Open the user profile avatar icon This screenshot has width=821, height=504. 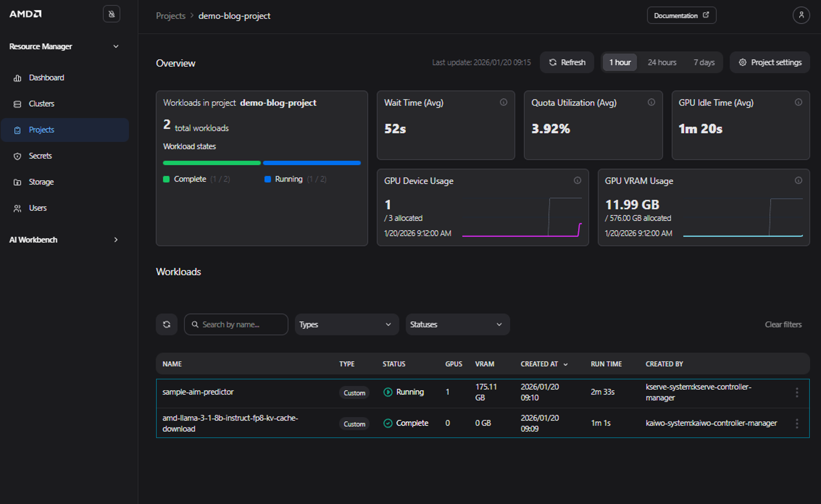[x=801, y=15]
